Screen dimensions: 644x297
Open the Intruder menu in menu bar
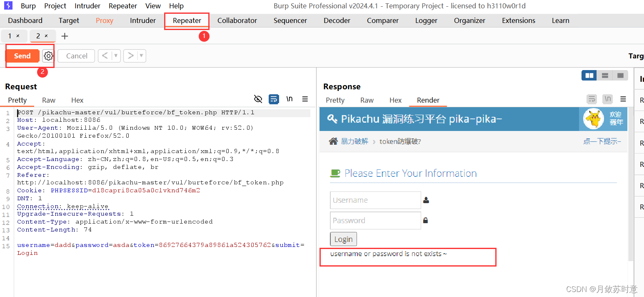click(87, 6)
